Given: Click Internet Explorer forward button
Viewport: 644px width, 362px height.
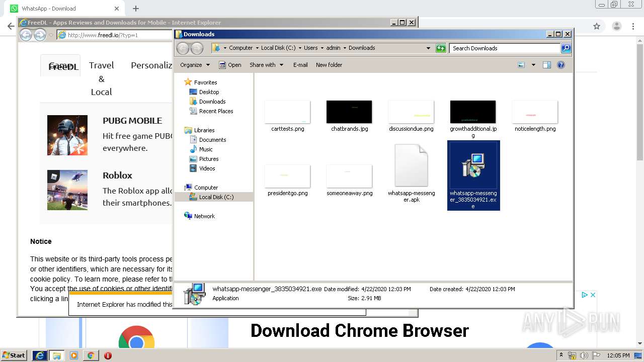Looking at the screenshot, I should coord(40,35).
